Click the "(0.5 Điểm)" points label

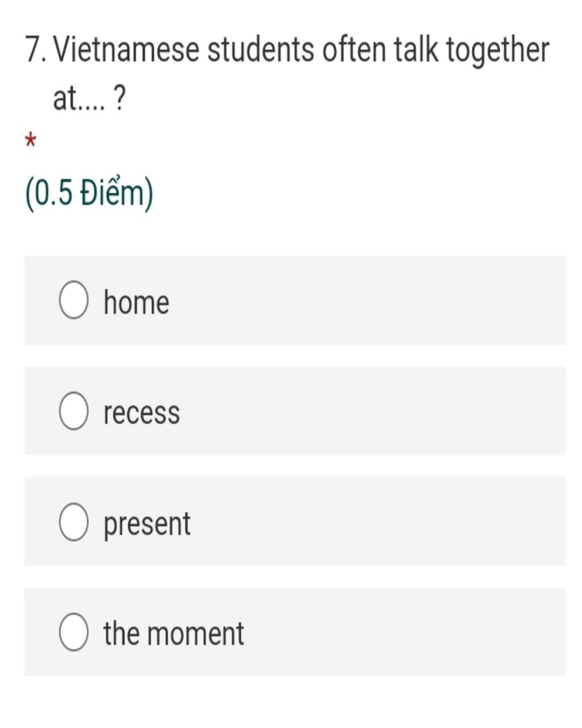click(x=89, y=194)
